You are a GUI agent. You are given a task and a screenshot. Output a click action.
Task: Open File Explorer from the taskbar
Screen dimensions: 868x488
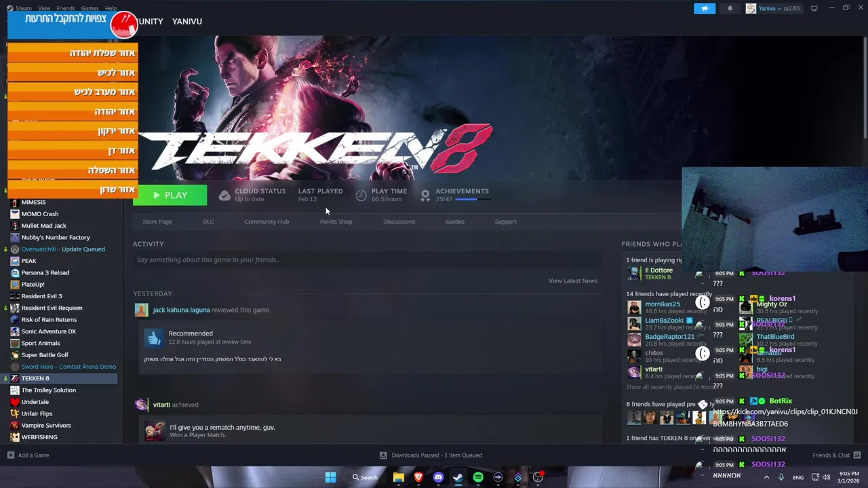pyautogui.click(x=399, y=477)
